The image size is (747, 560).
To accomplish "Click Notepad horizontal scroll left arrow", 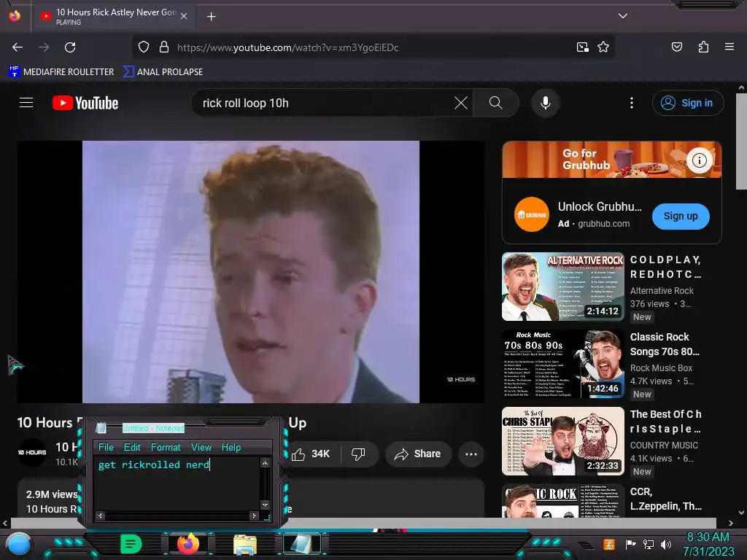I will (x=100, y=516).
